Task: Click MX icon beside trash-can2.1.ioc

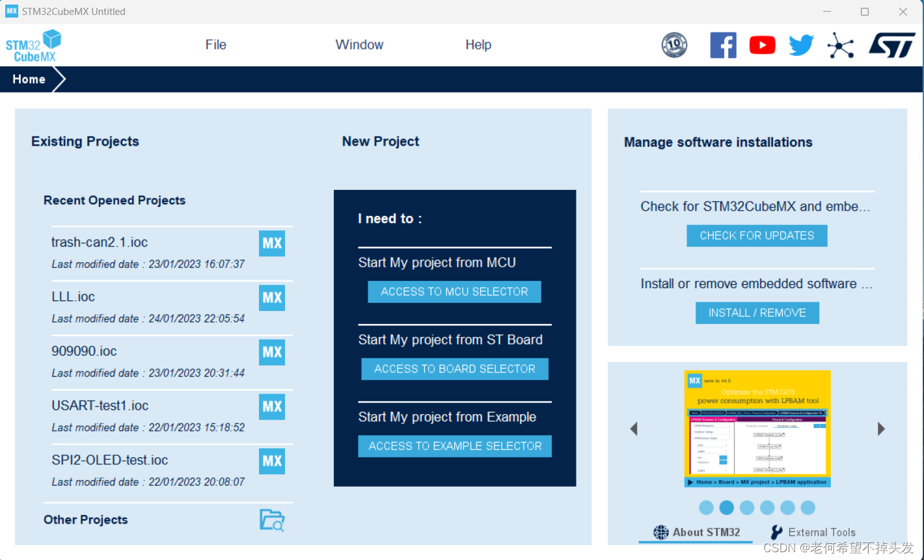Action: [x=272, y=243]
